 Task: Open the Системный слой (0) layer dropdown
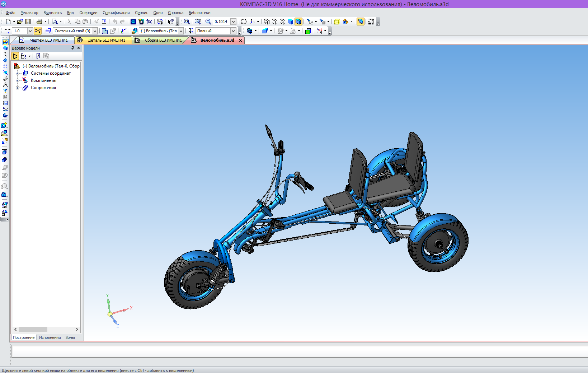pos(95,31)
